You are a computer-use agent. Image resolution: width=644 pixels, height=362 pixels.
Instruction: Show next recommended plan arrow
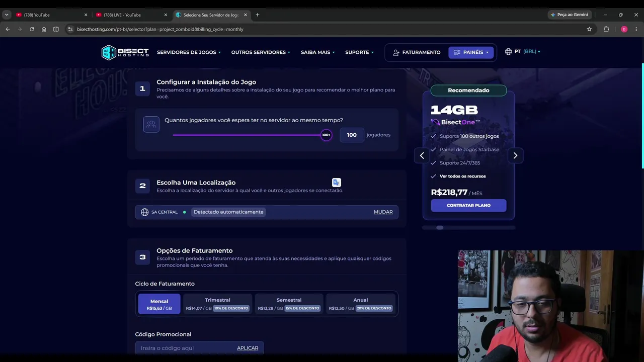coord(515,155)
